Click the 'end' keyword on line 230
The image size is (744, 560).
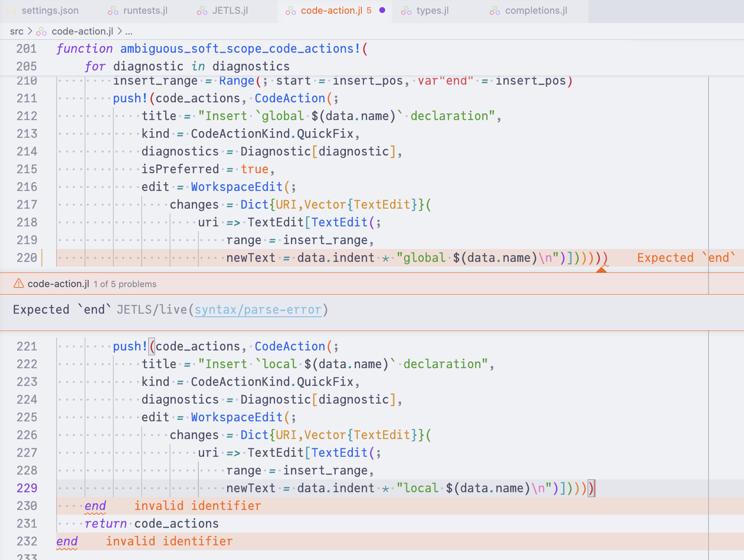click(95, 506)
